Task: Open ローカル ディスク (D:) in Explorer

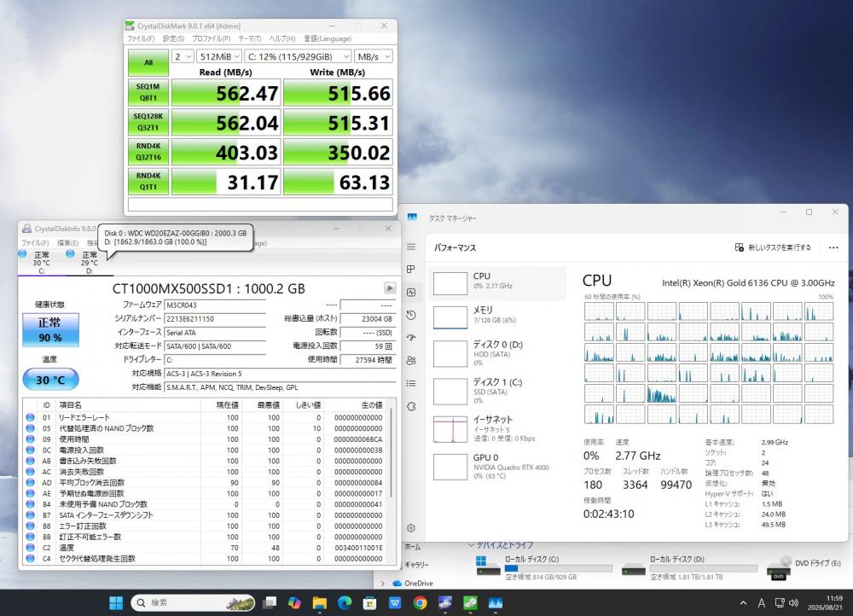Action: 690,567
